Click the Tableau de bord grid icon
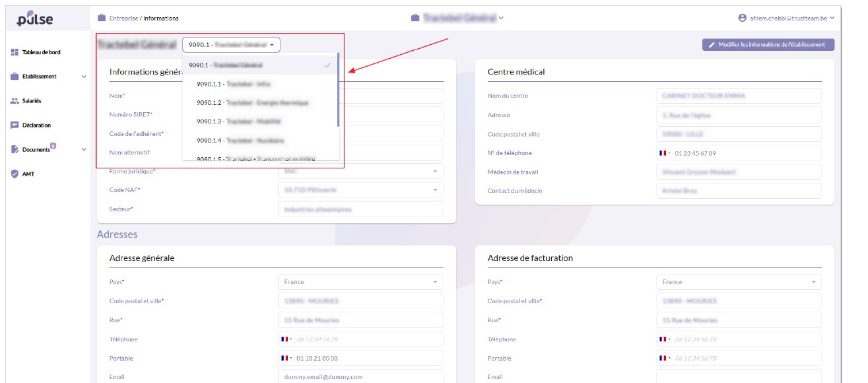Viewport: 868px width, 383px height. [x=15, y=52]
